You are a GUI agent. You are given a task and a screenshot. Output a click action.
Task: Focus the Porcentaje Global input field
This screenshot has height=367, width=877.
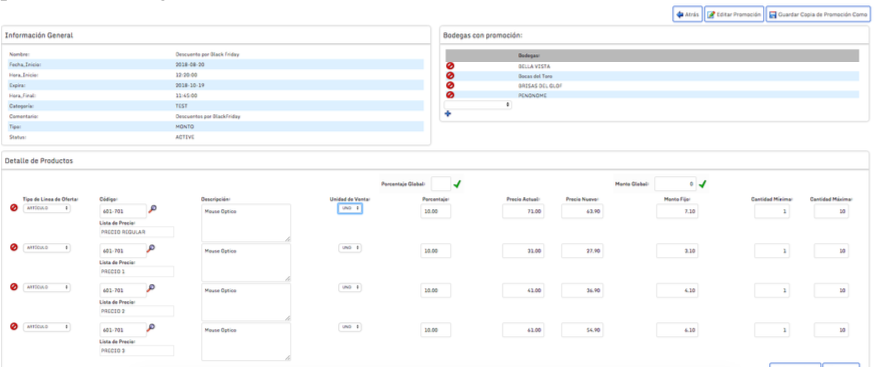tap(441, 184)
